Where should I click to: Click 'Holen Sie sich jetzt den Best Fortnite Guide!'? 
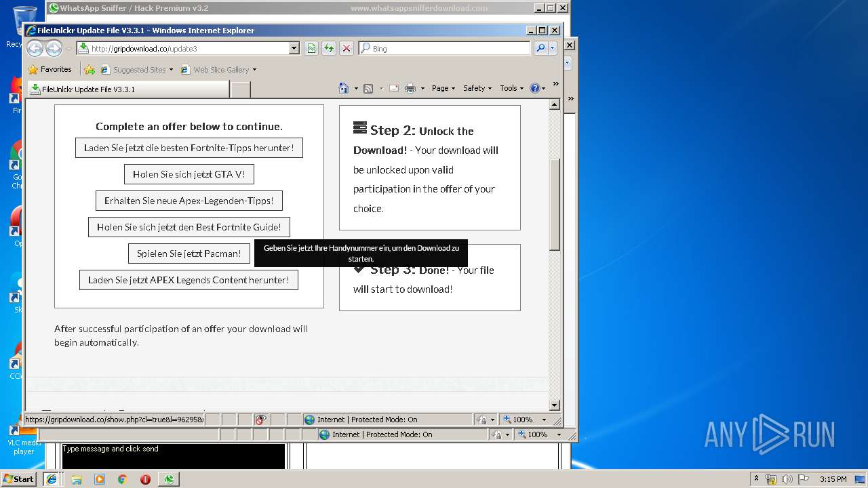pyautogui.click(x=189, y=227)
